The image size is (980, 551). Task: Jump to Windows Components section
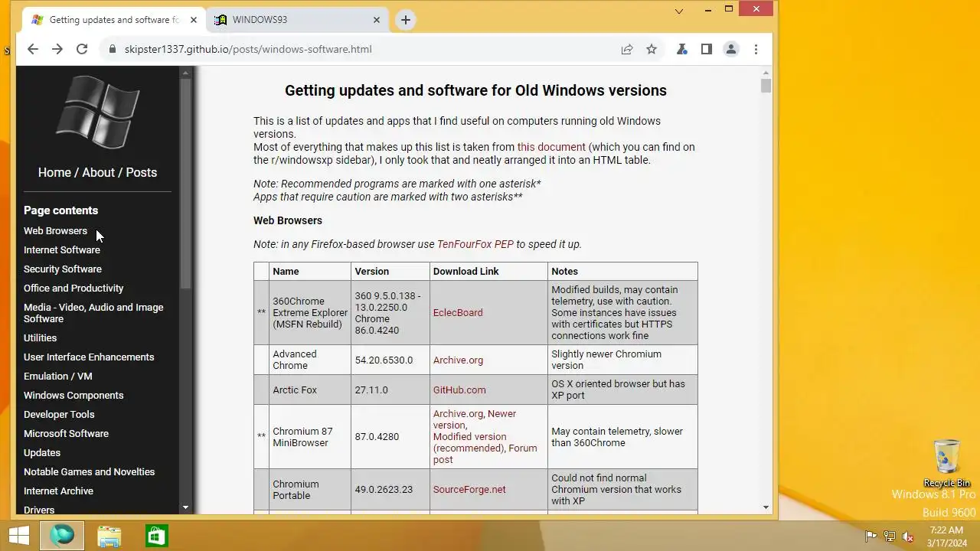coord(73,395)
